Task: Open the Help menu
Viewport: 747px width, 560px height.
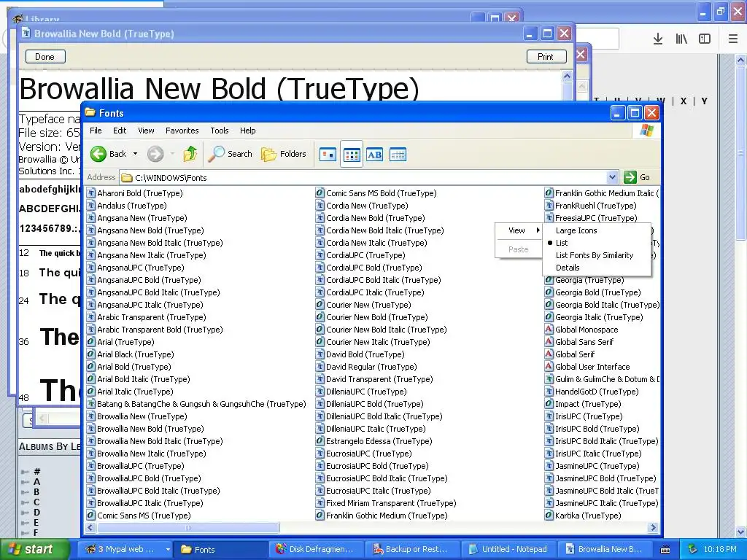Action: point(248,131)
